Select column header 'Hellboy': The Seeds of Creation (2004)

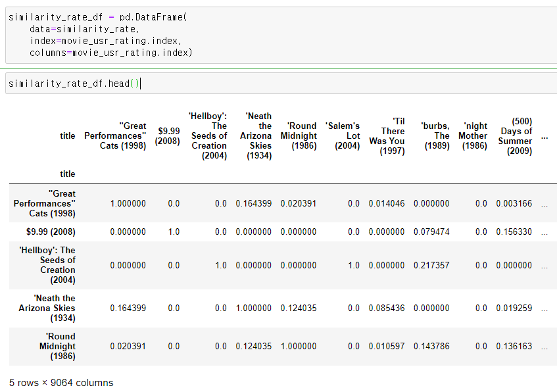[x=208, y=135]
